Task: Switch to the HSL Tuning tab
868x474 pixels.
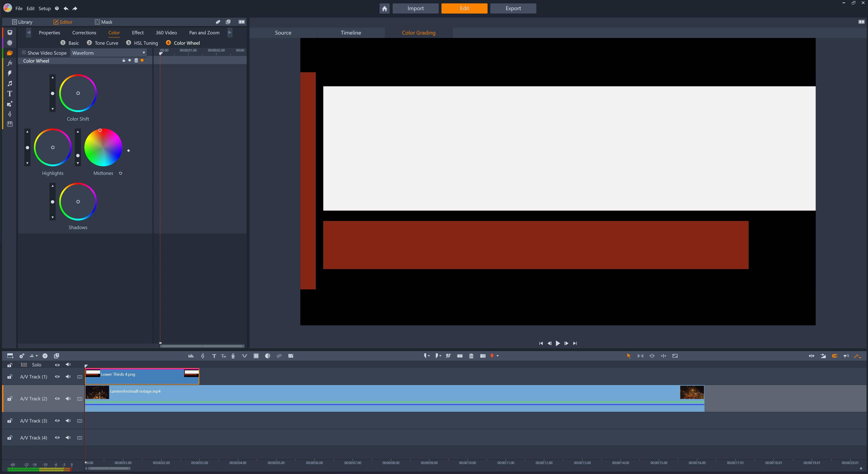Action: click(x=146, y=43)
